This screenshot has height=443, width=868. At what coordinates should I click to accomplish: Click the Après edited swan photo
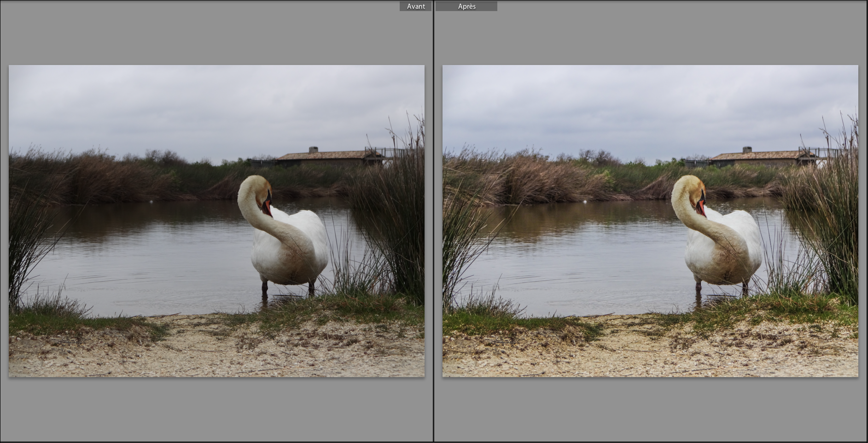650,221
